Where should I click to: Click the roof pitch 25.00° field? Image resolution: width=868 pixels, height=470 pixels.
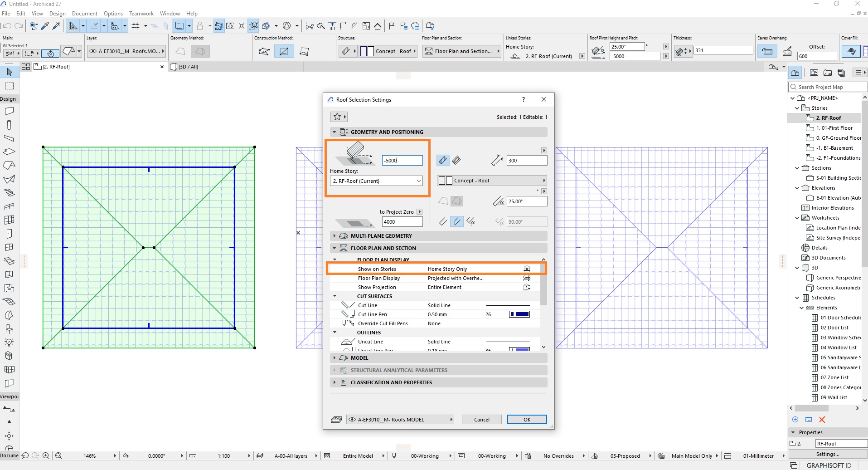527,201
